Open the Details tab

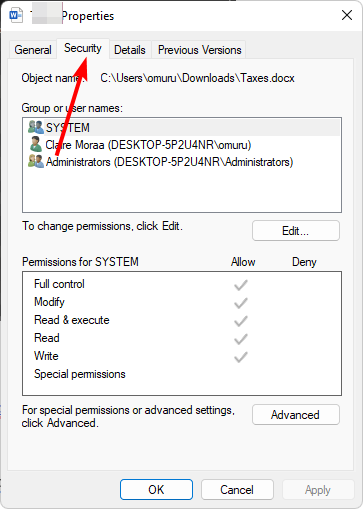click(130, 50)
